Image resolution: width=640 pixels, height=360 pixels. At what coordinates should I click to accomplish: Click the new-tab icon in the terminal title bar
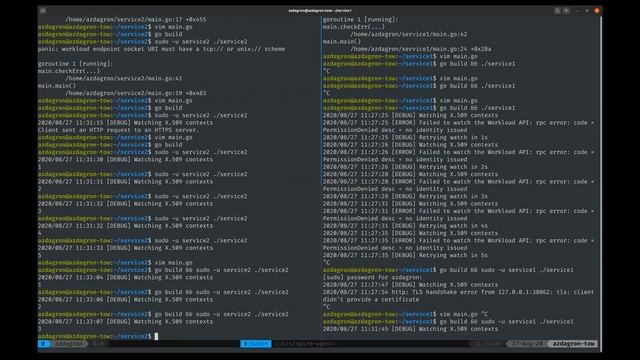(43, 11)
